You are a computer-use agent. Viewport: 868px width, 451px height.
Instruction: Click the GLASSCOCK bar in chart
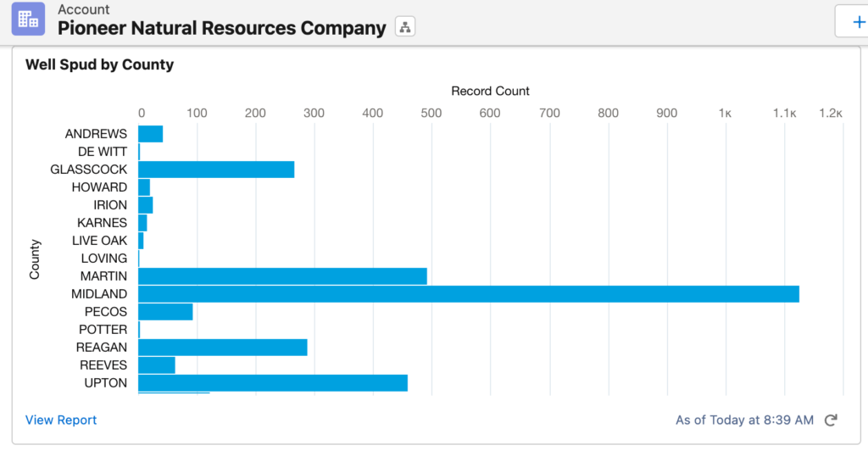click(216, 170)
